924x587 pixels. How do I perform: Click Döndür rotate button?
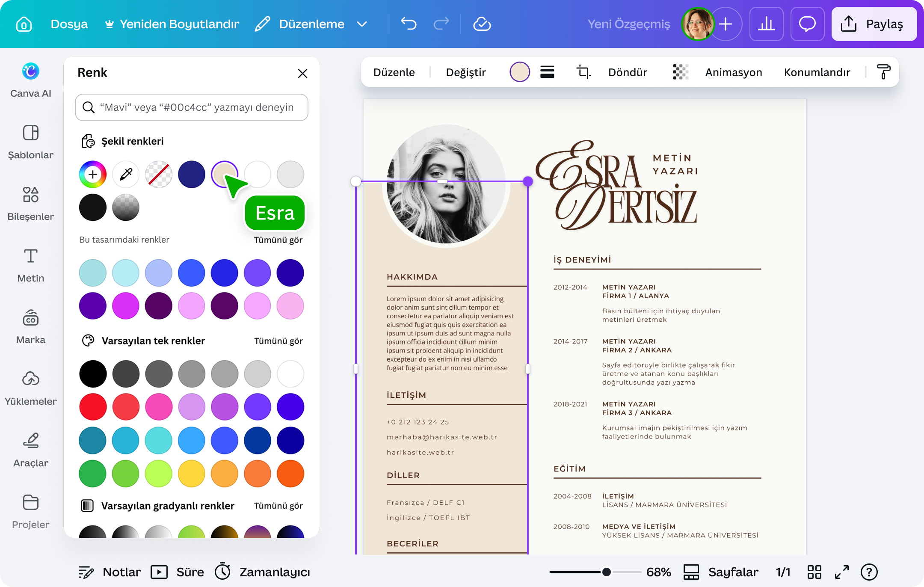click(x=628, y=72)
